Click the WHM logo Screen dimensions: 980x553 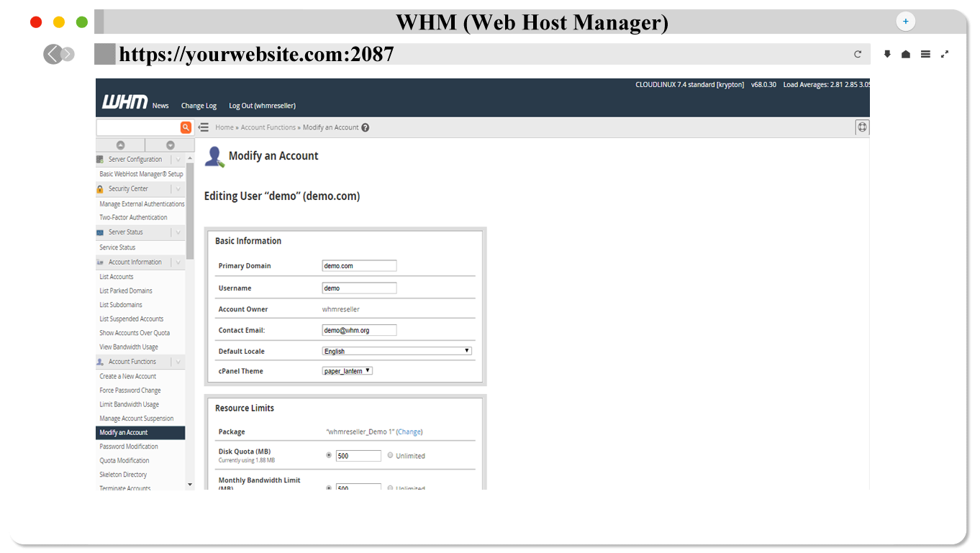pyautogui.click(x=124, y=102)
